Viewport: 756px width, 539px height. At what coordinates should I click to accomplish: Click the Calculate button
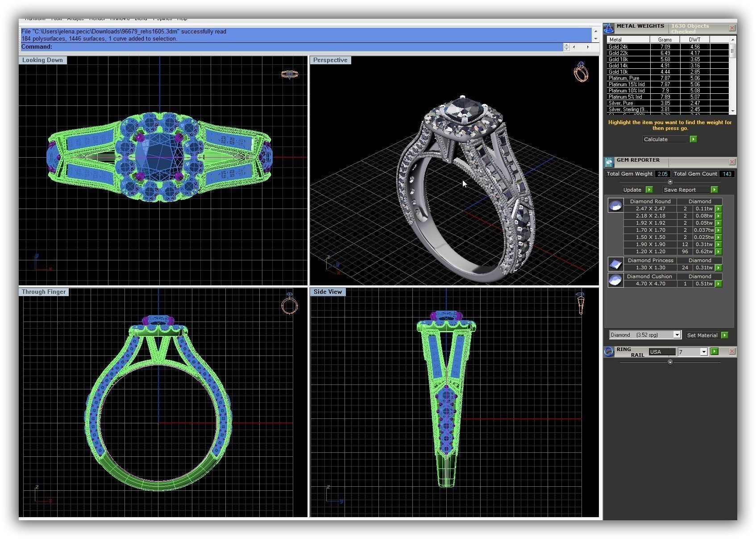click(666, 139)
